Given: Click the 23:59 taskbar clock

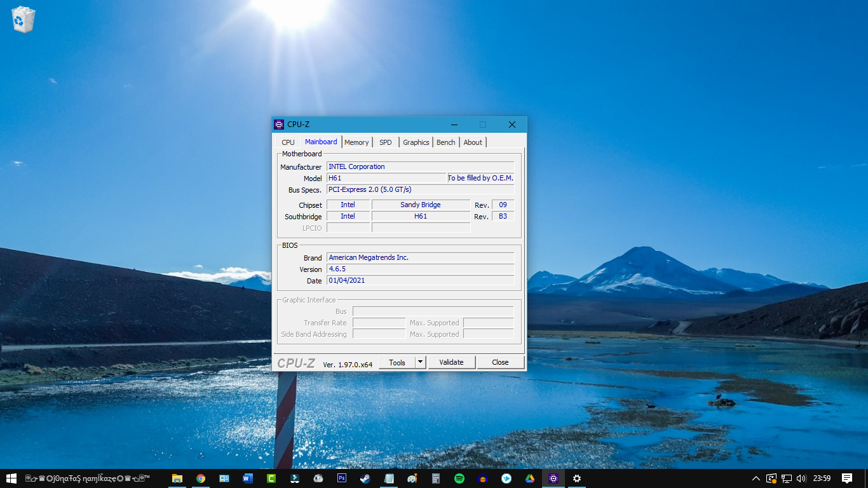Looking at the screenshot, I should point(822,478).
